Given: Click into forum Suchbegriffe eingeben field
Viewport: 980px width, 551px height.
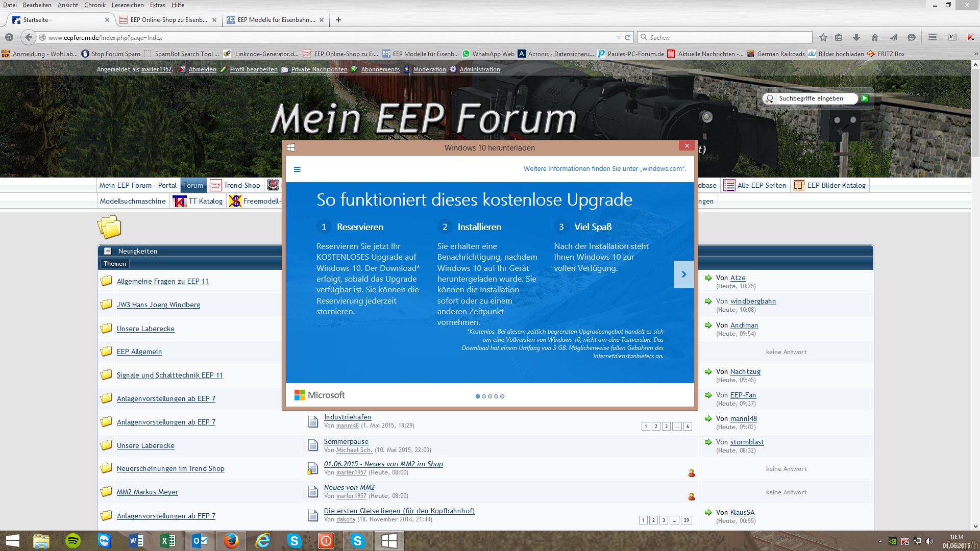Looking at the screenshot, I should [815, 98].
